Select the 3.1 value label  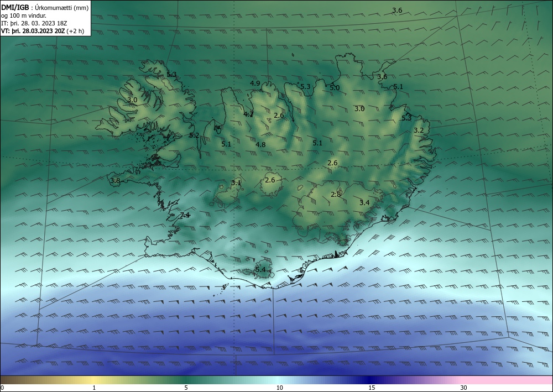[236, 183]
